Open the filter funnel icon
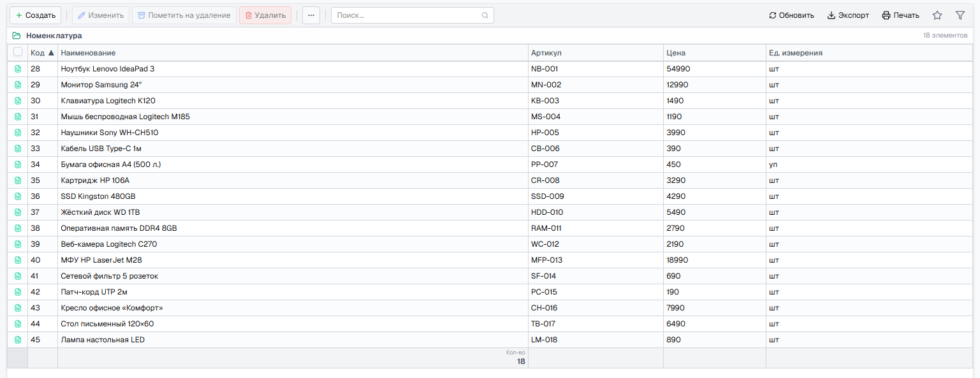980x378 pixels. click(x=960, y=15)
